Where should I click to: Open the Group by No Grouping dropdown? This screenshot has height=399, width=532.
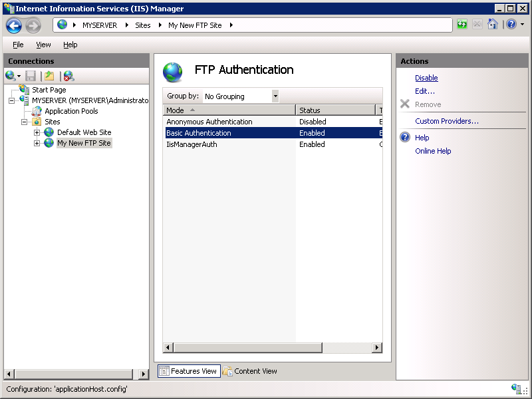pyautogui.click(x=275, y=96)
